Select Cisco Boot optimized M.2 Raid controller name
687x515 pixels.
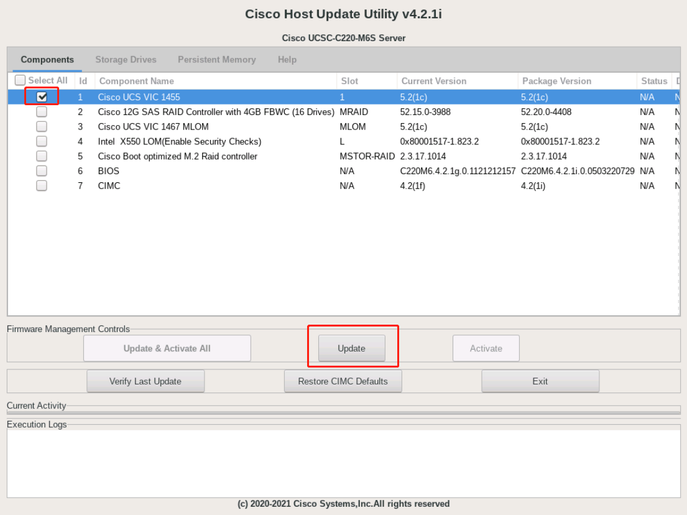point(177,156)
